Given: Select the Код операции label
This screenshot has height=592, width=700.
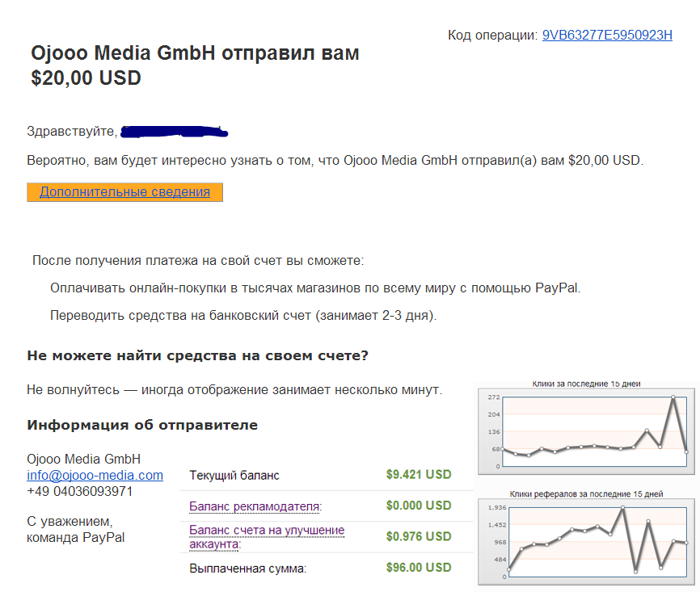Looking at the screenshot, I should 492,35.
